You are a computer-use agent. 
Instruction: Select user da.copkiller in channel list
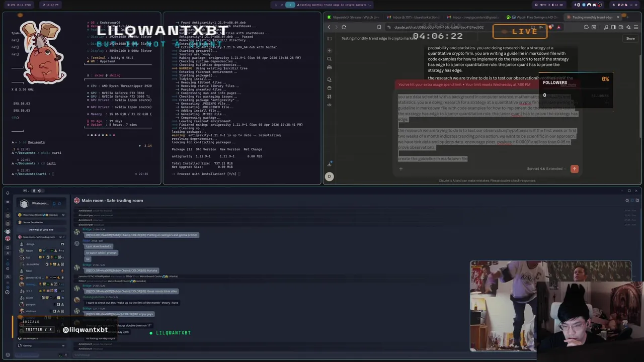(x=33, y=264)
